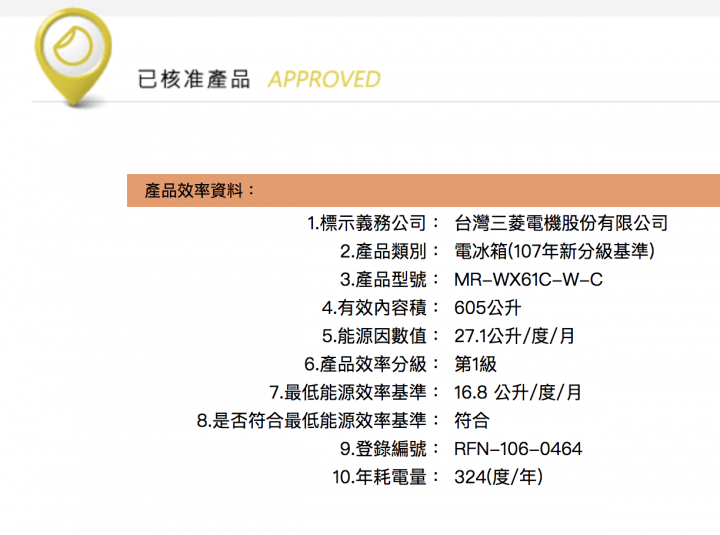Select label 8.是否符合最低能源效率基準
Screen dimensions: 720x535
point(318,420)
